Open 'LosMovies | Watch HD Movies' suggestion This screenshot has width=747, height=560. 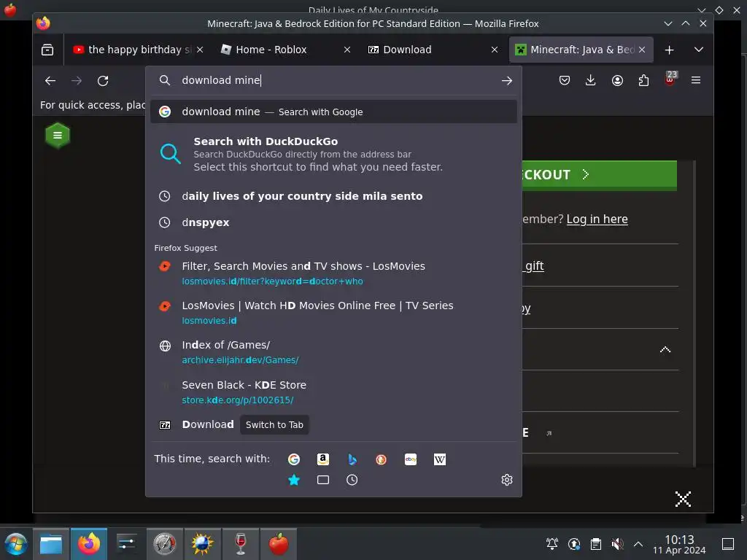tap(333, 312)
